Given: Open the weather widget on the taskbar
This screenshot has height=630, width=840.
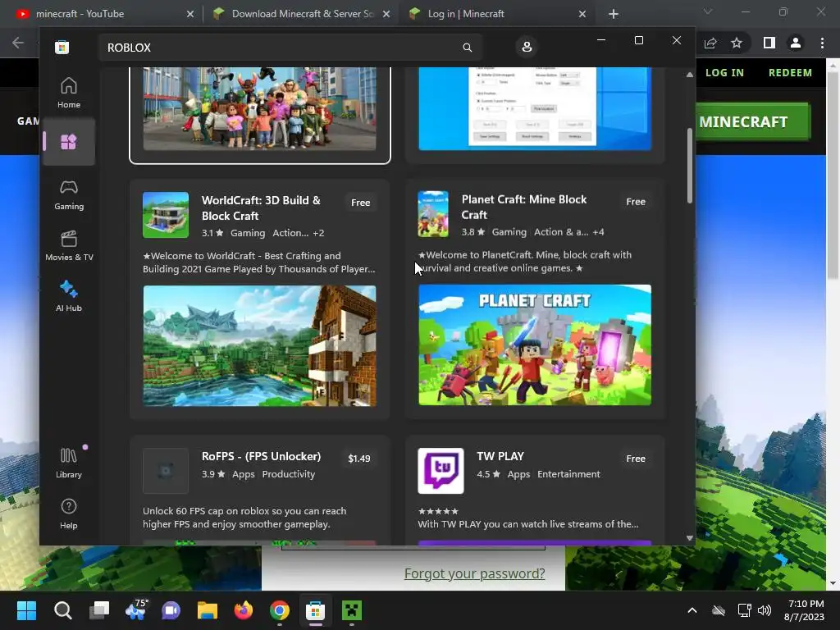Looking at the screenshot, I should [x=135, y=610].
